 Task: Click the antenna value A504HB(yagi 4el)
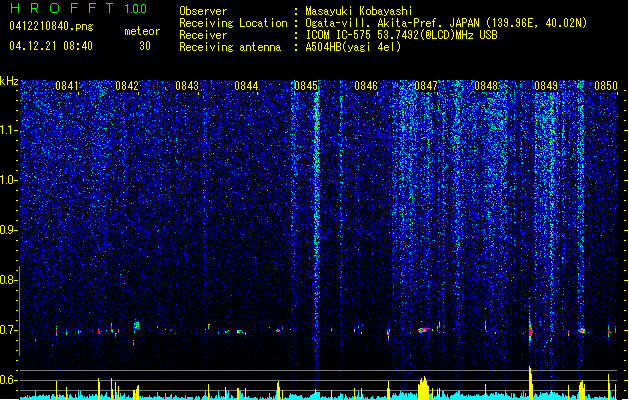click(353, 47)
